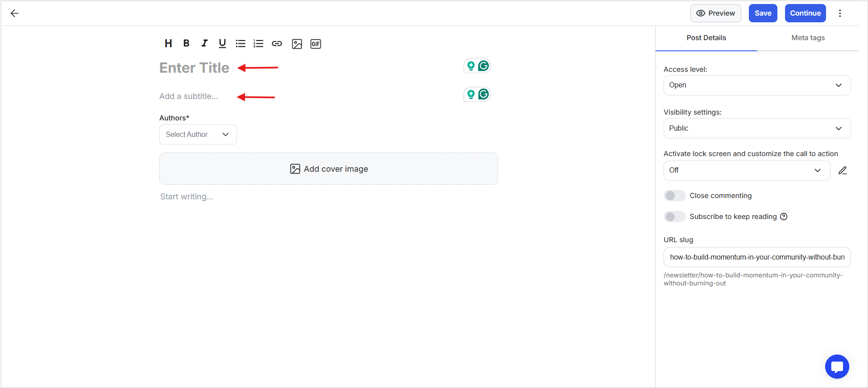This screenshot has width=868, height=388.
Task: Toggle the Close commenting switch
Action: (674, 196)
